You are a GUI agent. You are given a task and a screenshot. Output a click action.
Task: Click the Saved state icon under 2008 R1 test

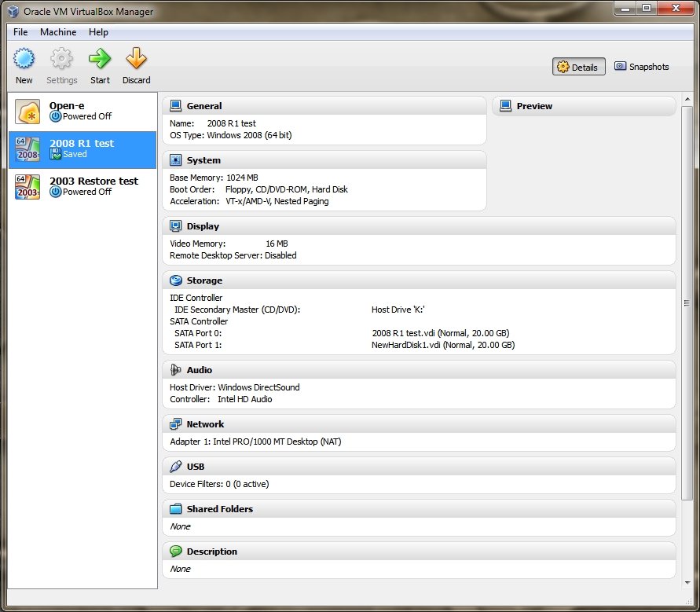click(55, 154)
